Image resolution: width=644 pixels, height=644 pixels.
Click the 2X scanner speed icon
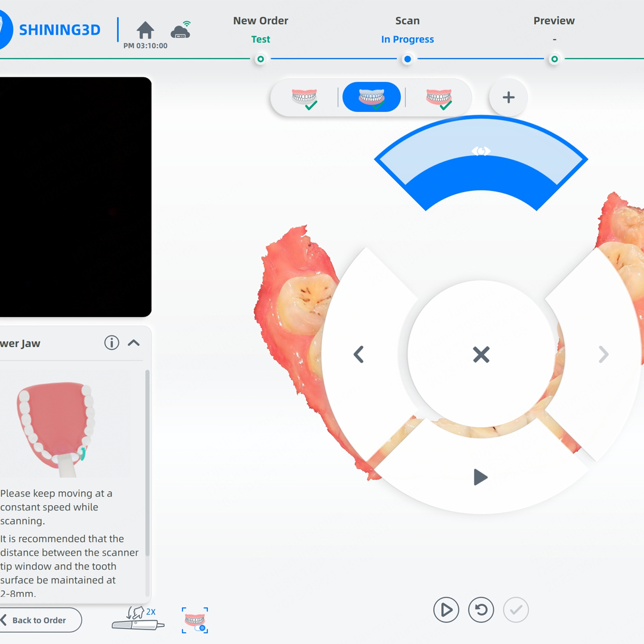[x=138, y=619]
